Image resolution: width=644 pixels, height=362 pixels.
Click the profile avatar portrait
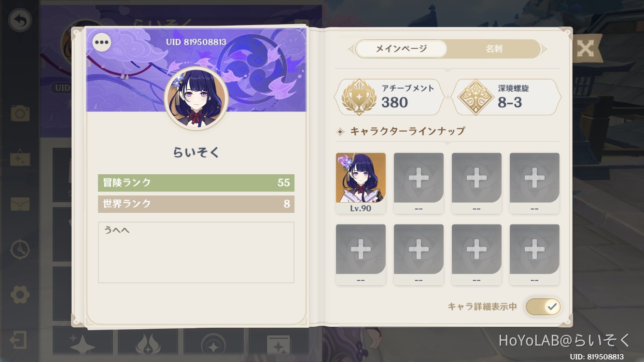pos(196,98)
